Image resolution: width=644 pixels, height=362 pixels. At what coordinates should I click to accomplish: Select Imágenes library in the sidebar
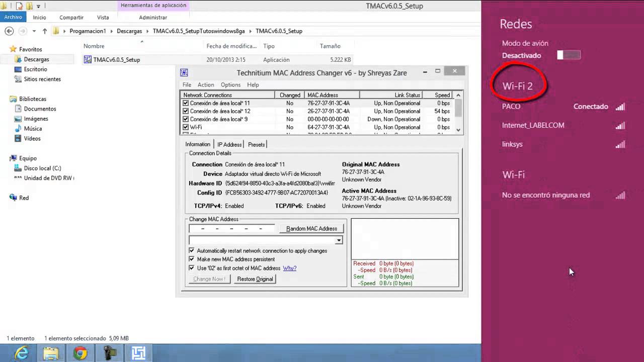[36, 119]
